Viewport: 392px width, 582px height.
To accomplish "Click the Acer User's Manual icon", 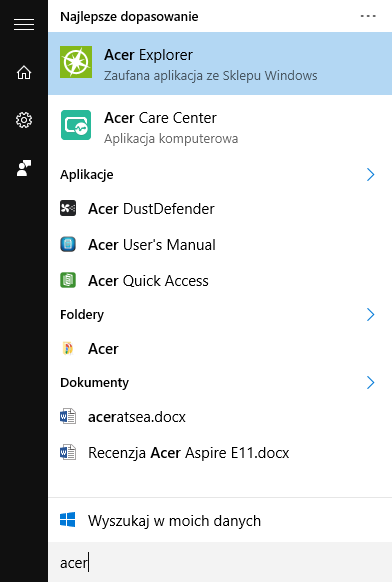I will click(x=68, y=244).
